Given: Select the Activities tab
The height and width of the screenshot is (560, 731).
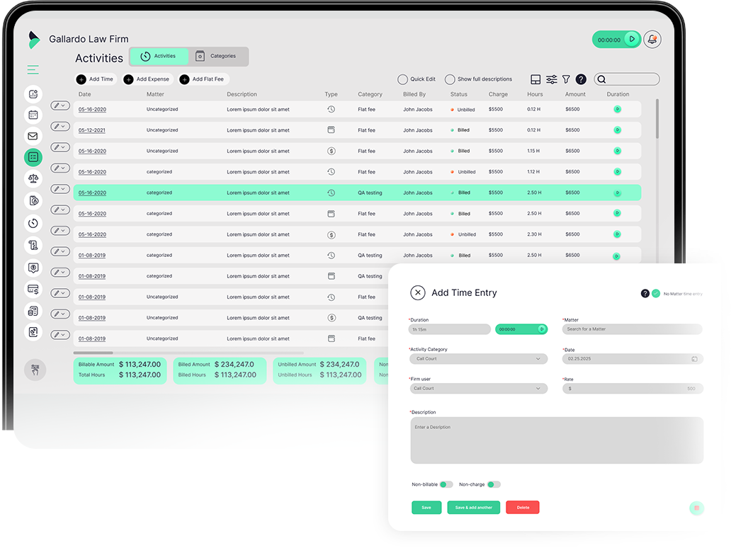Looking at the screenshot, I should pyautogui.click(x=159, y=56).
